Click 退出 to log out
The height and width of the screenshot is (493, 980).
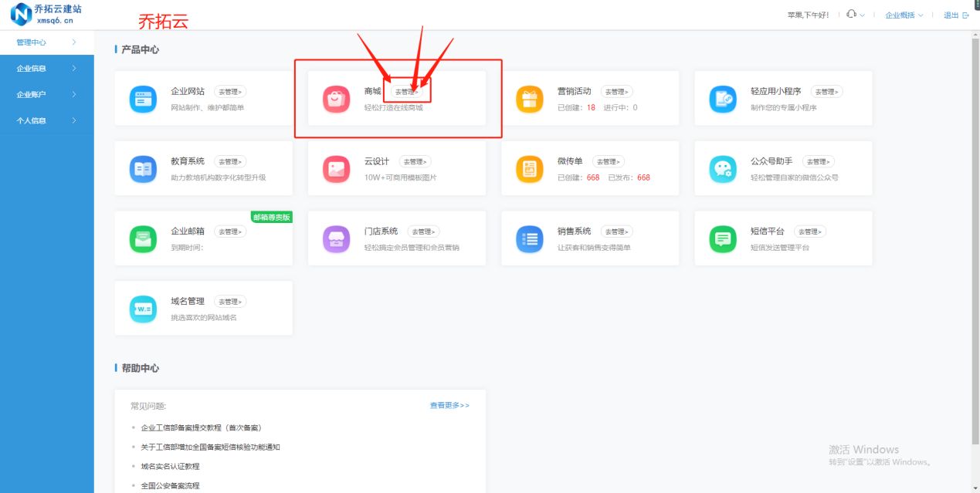pos(949,14)
